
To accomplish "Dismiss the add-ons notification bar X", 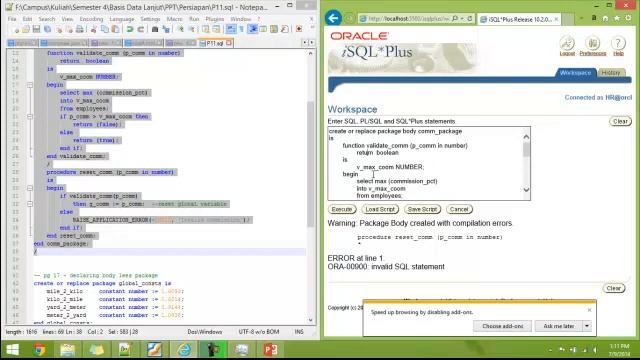I will pyautogui.click(x=589, y=310).
